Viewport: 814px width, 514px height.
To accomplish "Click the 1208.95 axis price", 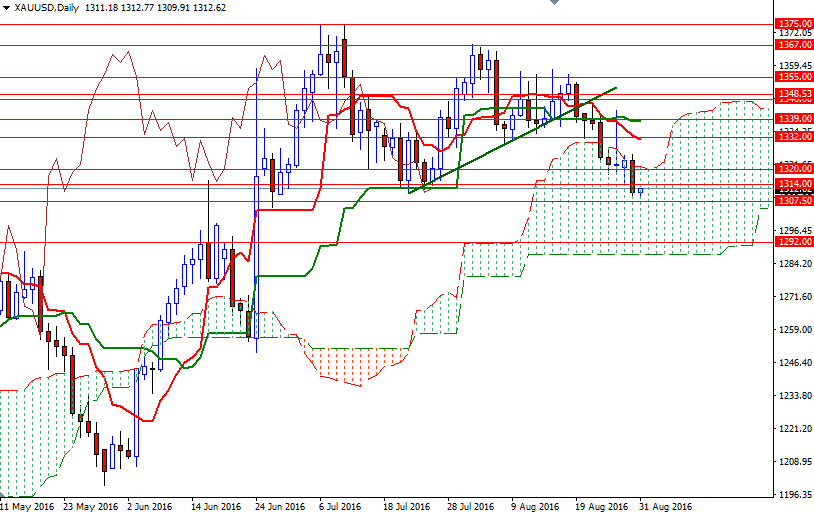I will [x=796, y=462].
